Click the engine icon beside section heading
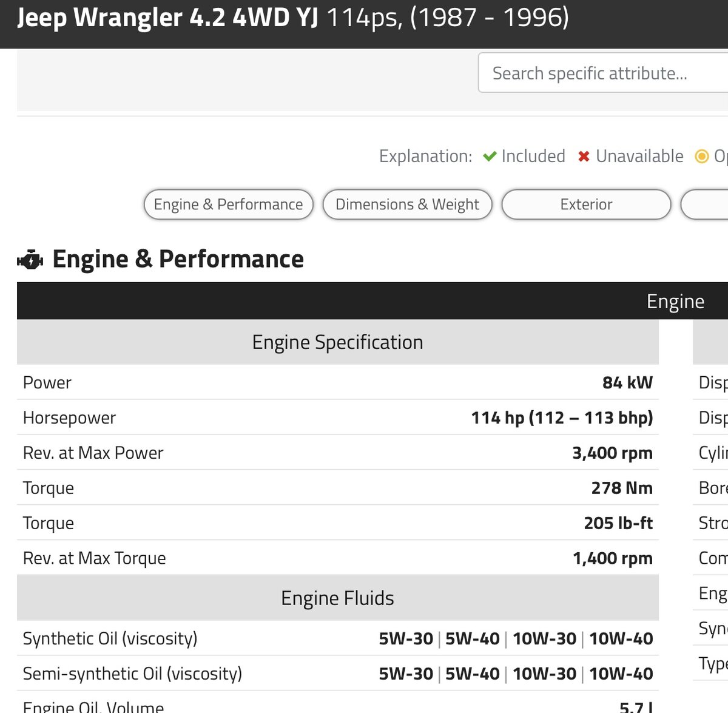728x713 pixels. (x=30, y=260)
